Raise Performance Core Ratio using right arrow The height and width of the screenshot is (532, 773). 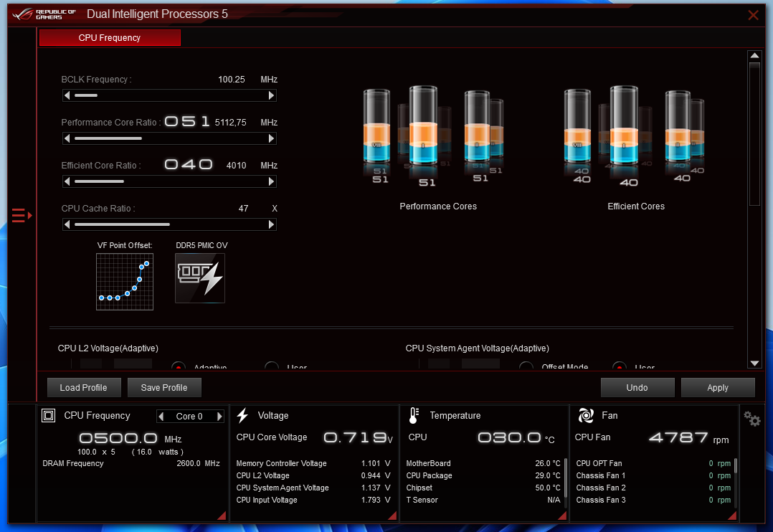coord(271,138)
